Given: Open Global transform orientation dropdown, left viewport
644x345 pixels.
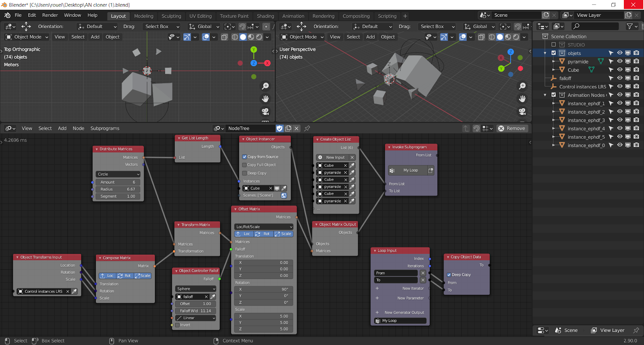Looking at the screenshot, I should pos(204,27).
